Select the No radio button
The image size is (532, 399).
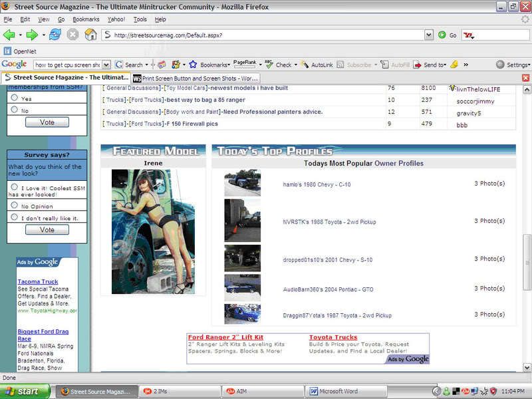click(x=14, y=110)
